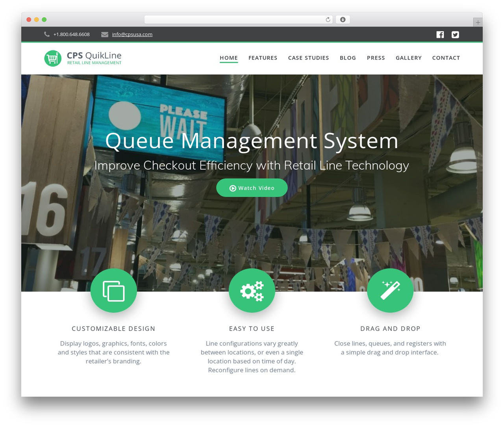Click the Customizable Design stacked-squares icon
This screenshot has width=504, height=427.
(x=114, y=291)
